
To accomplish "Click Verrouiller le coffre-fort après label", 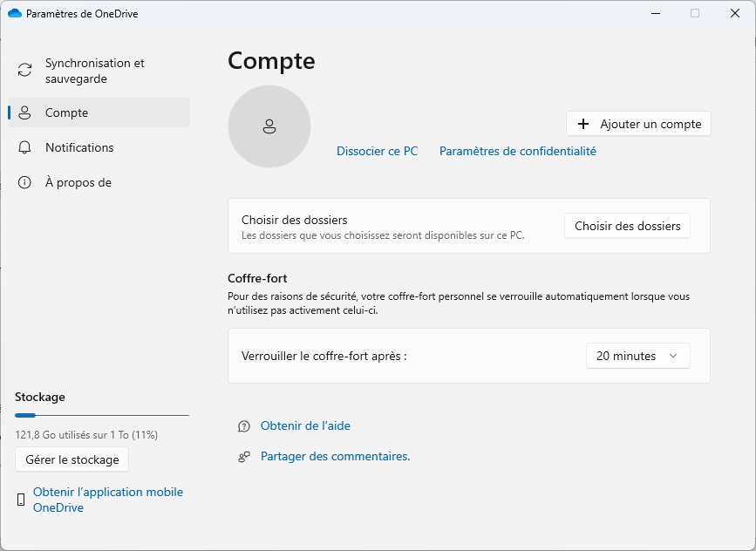I will point(324,357).
